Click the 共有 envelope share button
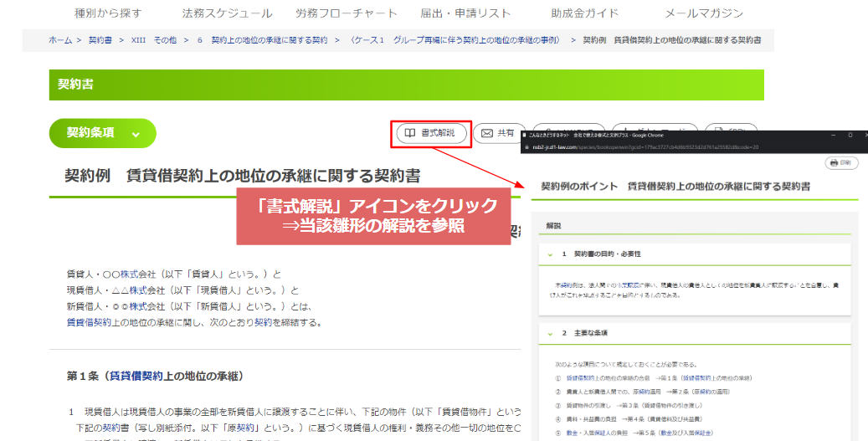The height and width of the screenshot is (441, 868). (x=499, y=133)
